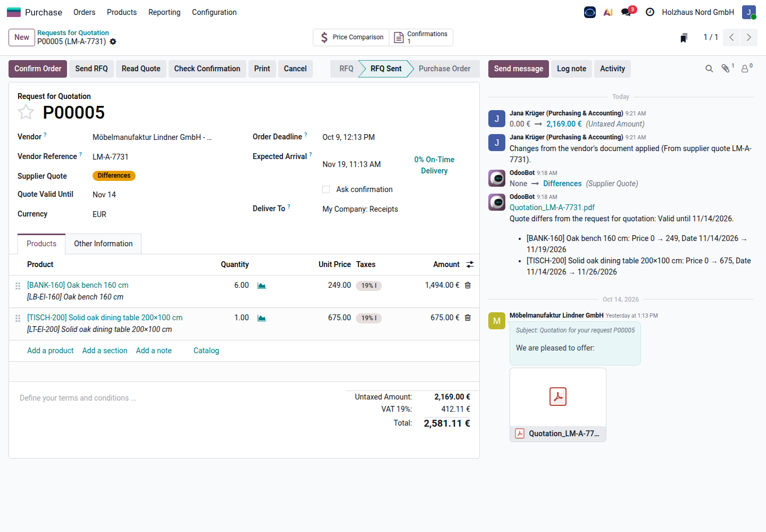Click the Requests for Quotation breadcrumb
Image resolution: width=766 pixels, height=532 pixels.
coord(73,33)
